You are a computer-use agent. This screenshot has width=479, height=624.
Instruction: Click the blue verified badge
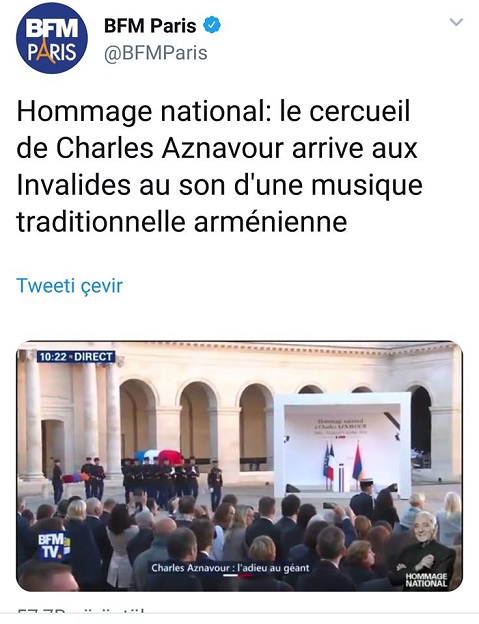pyautogui.click(x=212, y=25)
